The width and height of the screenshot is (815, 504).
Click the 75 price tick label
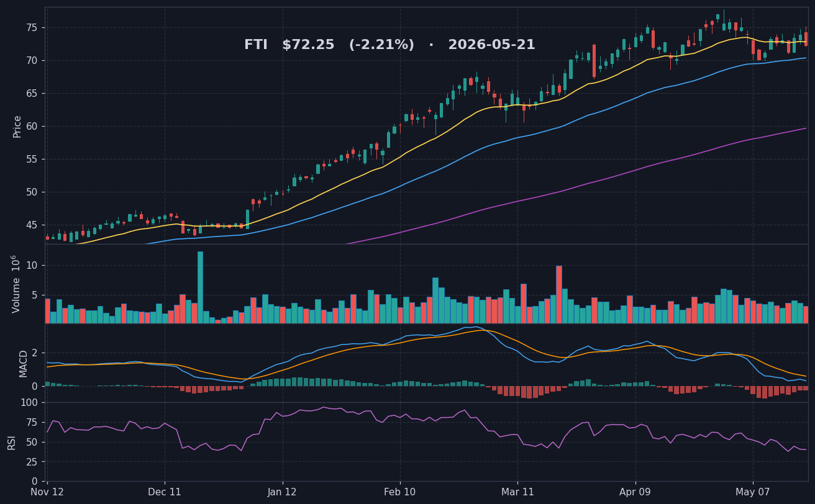32,28
